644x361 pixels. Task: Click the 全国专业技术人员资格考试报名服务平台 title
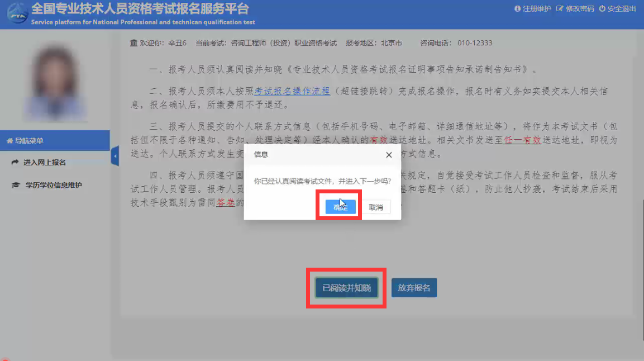[140, 9]
